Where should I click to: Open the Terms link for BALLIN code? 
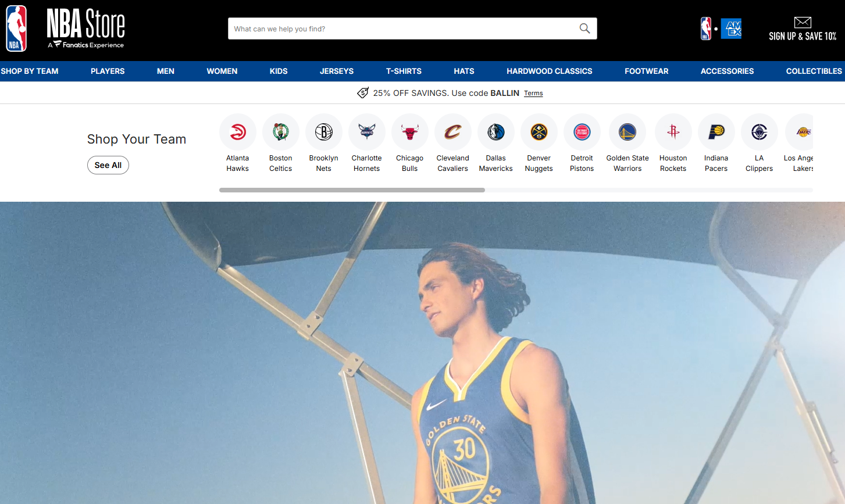pyautogui.click(x=533, y=93)
